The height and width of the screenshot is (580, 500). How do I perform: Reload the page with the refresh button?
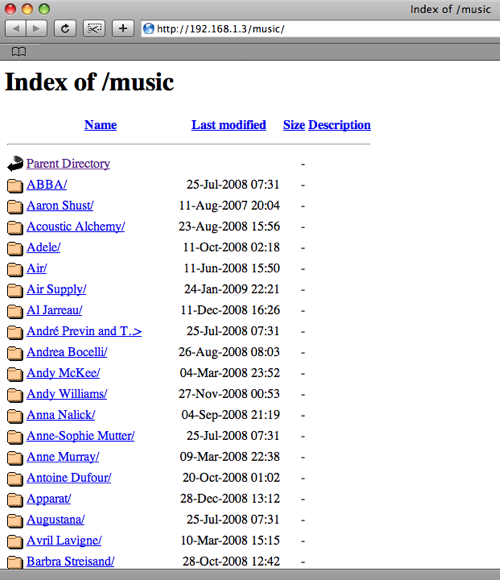(65, 28)
